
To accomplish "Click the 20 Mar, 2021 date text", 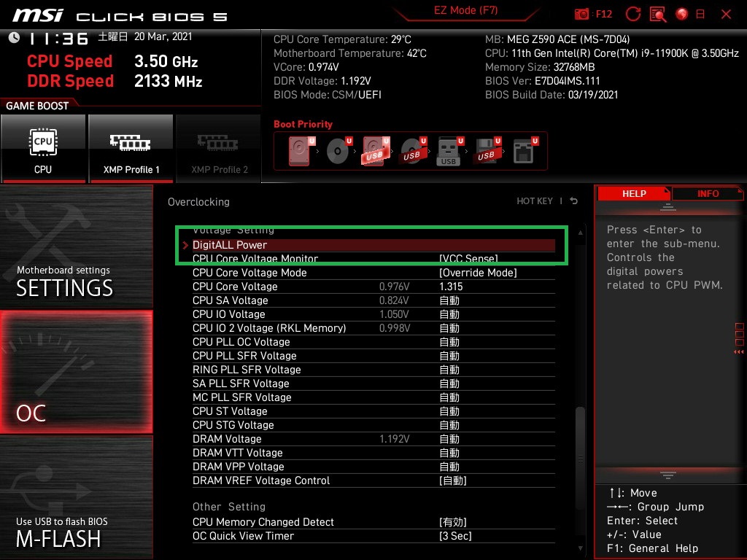I will pyautogui.click(x=163, y=36).
